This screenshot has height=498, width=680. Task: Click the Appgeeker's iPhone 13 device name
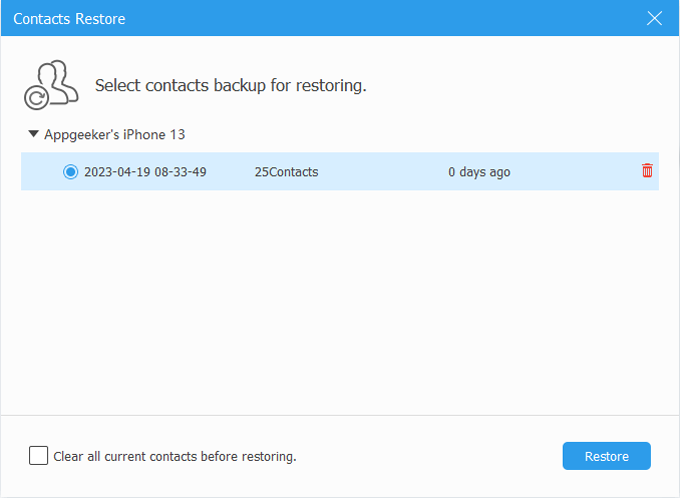pyautogui.click(x=115, y=134)
